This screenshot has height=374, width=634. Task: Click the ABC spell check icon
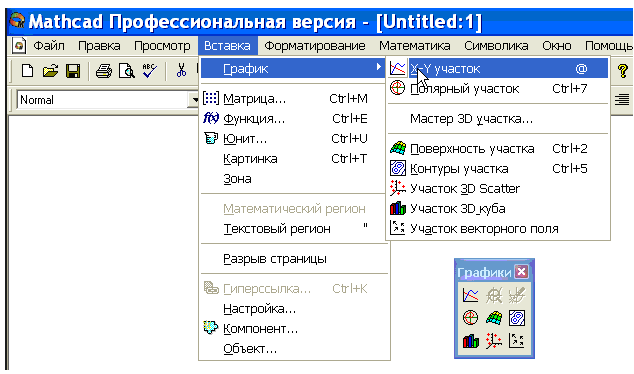(149, 71)
